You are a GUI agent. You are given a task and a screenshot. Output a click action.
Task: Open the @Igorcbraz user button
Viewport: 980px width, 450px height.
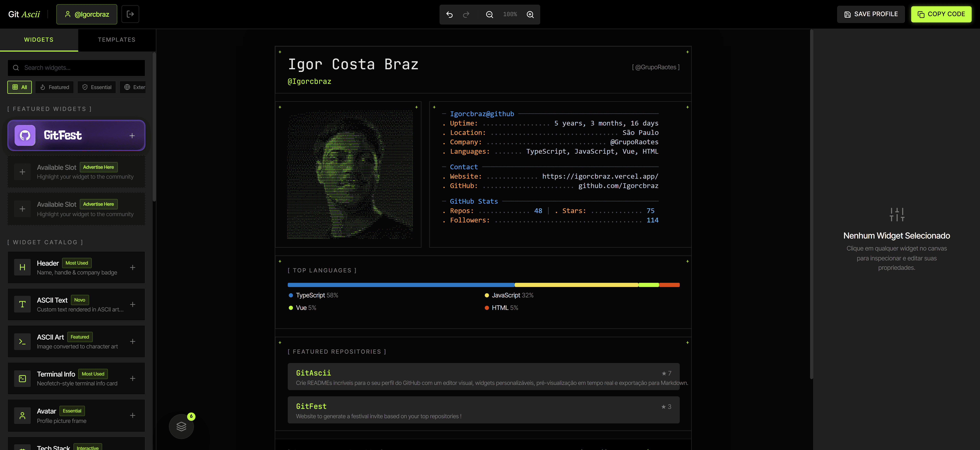point(87,14)
